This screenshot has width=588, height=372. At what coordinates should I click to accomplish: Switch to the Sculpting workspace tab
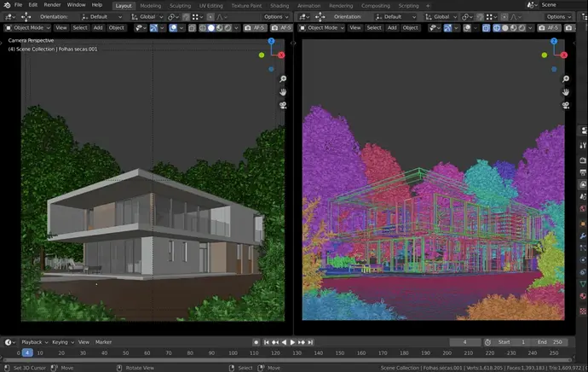click(x=180, y=6)
